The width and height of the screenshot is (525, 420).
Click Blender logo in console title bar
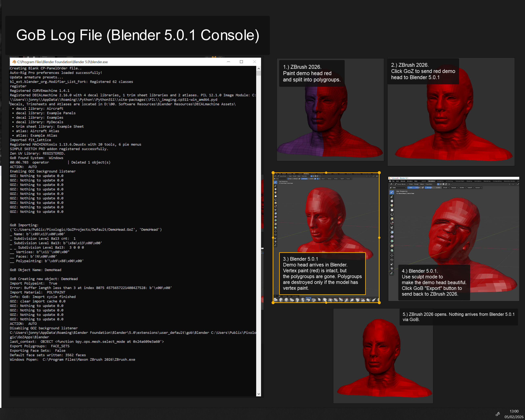[14, 62]
